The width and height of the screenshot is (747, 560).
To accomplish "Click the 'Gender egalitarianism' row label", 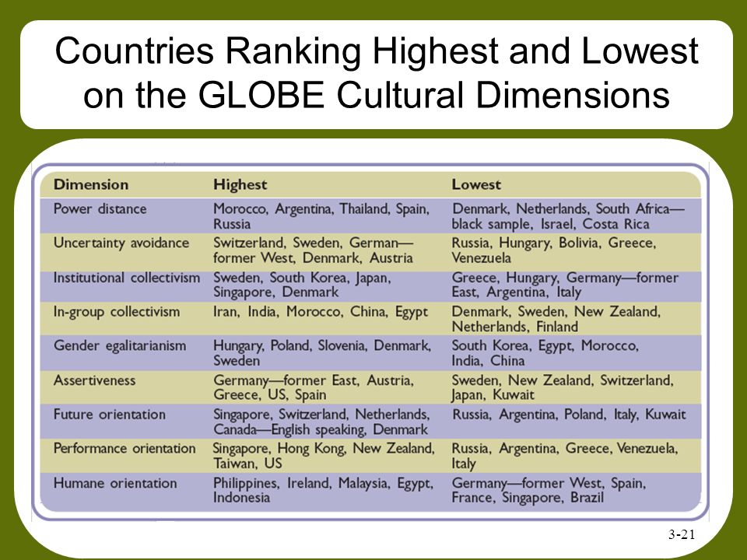I will pos(120,345).
